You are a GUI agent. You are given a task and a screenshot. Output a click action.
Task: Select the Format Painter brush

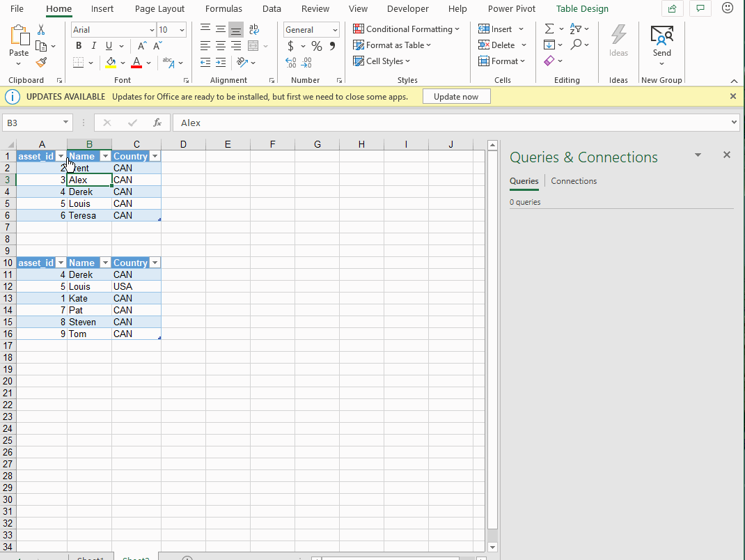pos(41,62)
